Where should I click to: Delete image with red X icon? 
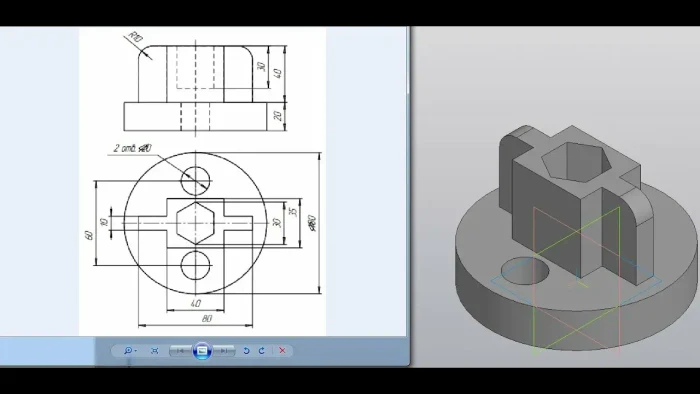pos(282,351)
